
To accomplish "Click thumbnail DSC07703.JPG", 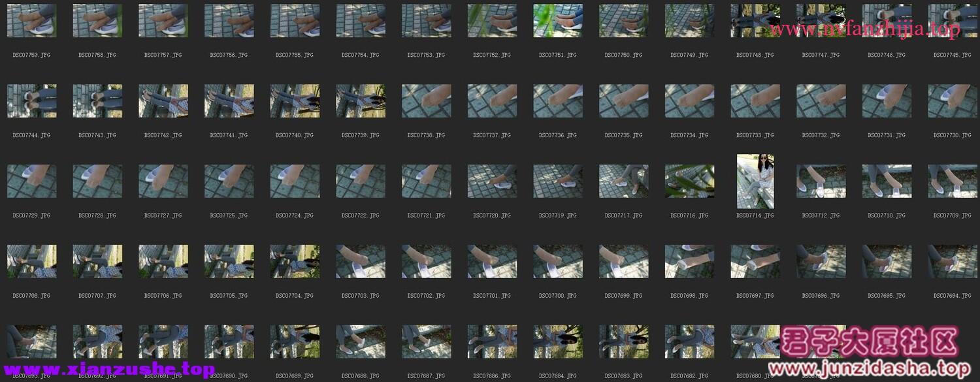I will coord(361,261).
